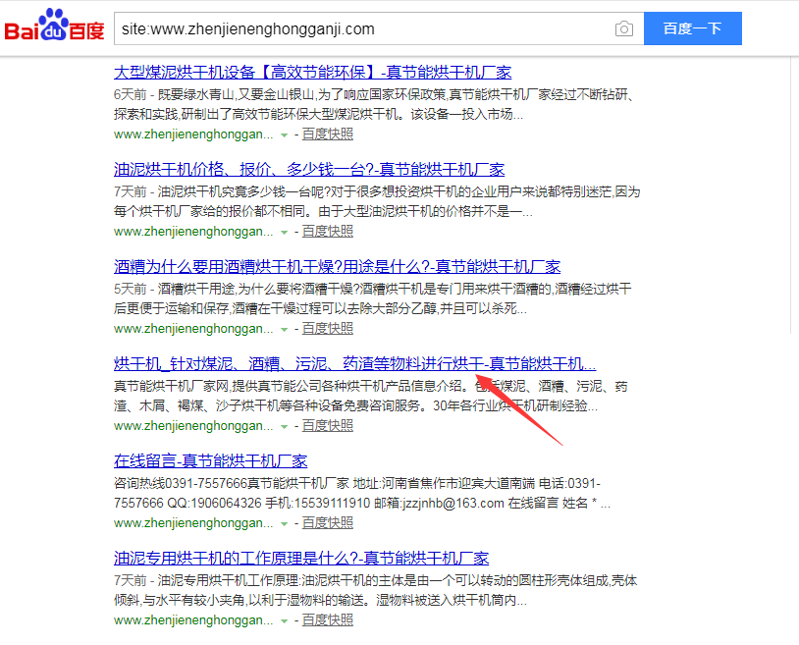The height and width of the screenshot is (645, 799).
Task: Expand dropdown arrow under 油泥专用烘干机 result
Action: [x=284, y=621]
